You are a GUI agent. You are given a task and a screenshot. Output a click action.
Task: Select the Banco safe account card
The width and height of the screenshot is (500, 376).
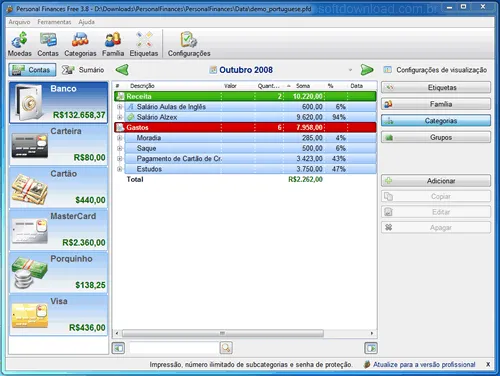click(59, 102)
